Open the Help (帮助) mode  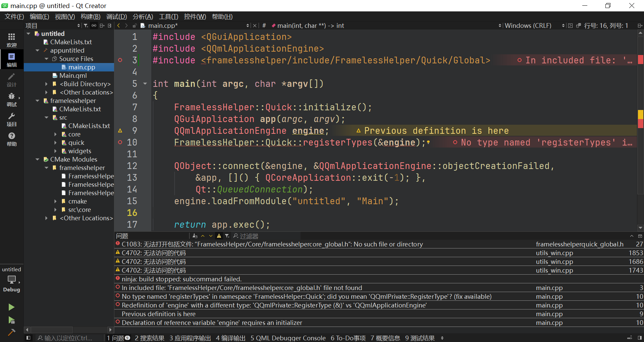(11, 139)
